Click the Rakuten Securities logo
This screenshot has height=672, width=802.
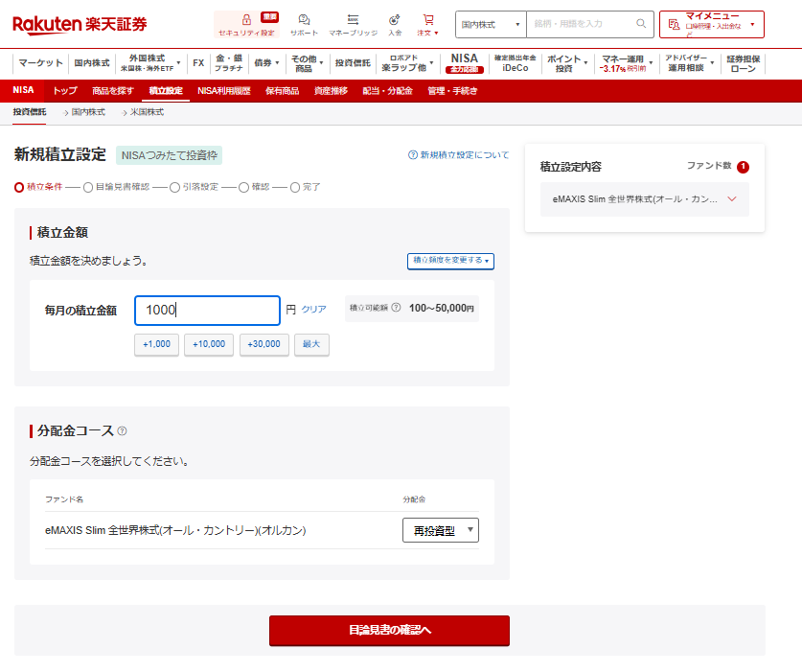pyautogui.click(x=80, y=24)
